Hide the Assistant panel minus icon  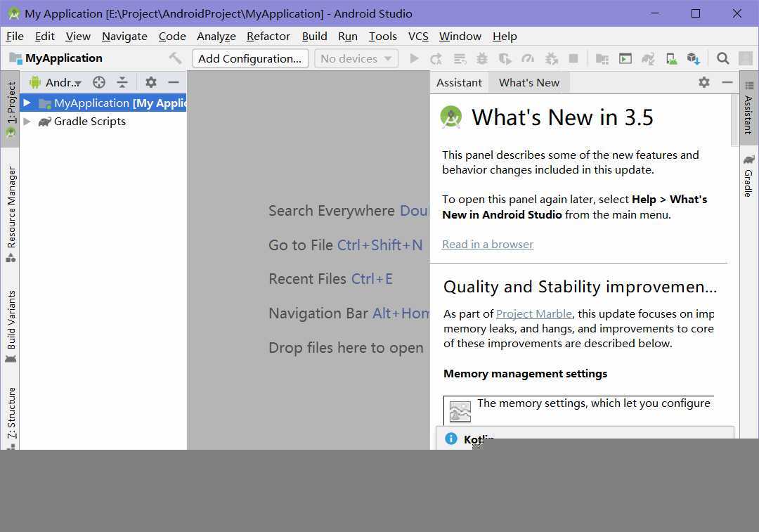727,82
